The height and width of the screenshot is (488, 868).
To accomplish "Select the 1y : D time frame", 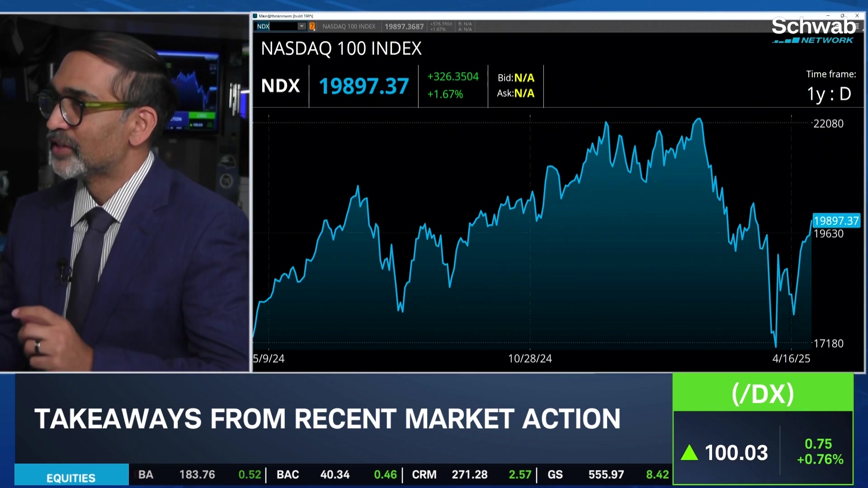I will (x=829, y=94).
